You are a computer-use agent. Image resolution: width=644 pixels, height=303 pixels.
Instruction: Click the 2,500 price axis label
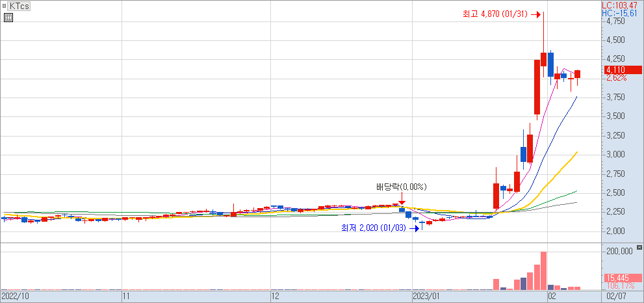[x=614, y=193]
